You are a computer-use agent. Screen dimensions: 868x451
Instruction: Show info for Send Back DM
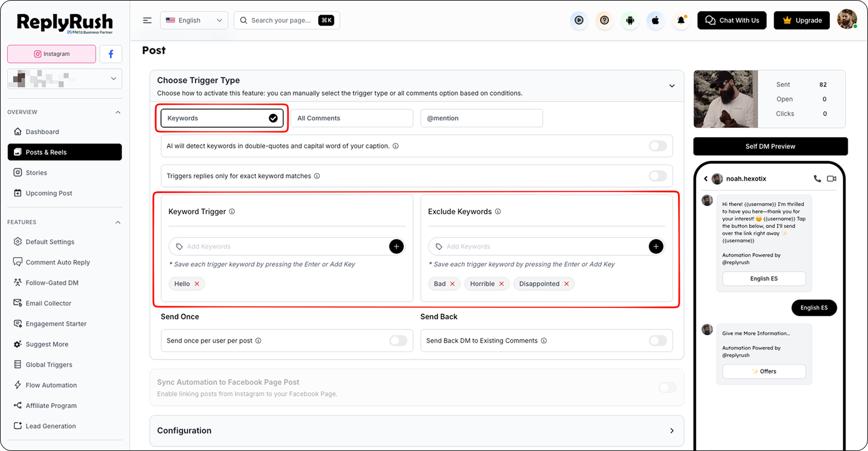pyautogui.click(x=544, y=341)
